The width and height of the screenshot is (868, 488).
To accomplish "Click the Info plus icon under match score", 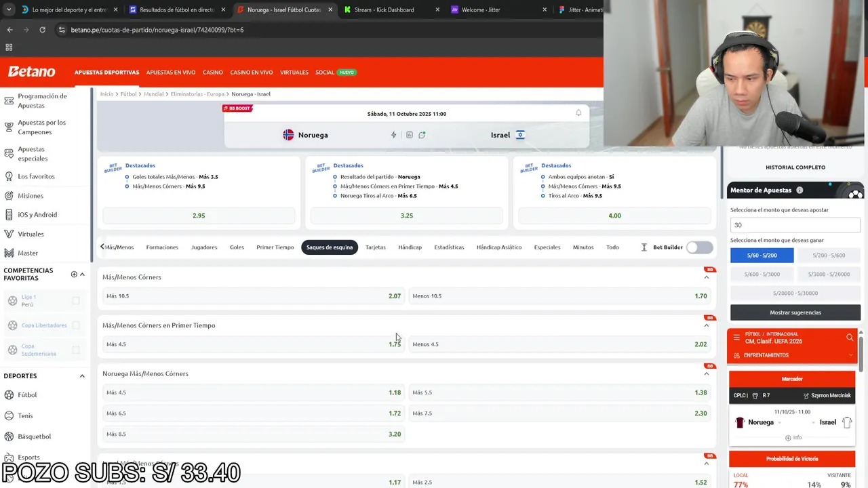I will [x=788, y=438].
